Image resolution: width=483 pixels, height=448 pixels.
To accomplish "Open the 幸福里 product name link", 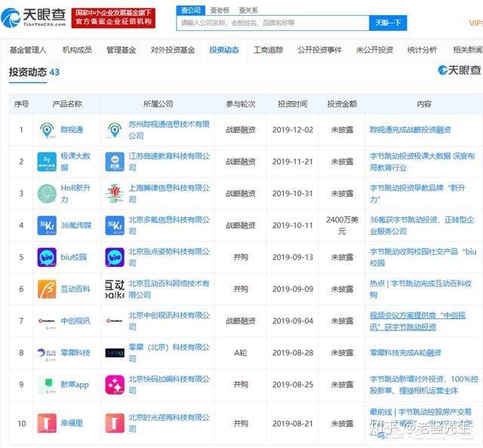I will click(x=72, y=423).
